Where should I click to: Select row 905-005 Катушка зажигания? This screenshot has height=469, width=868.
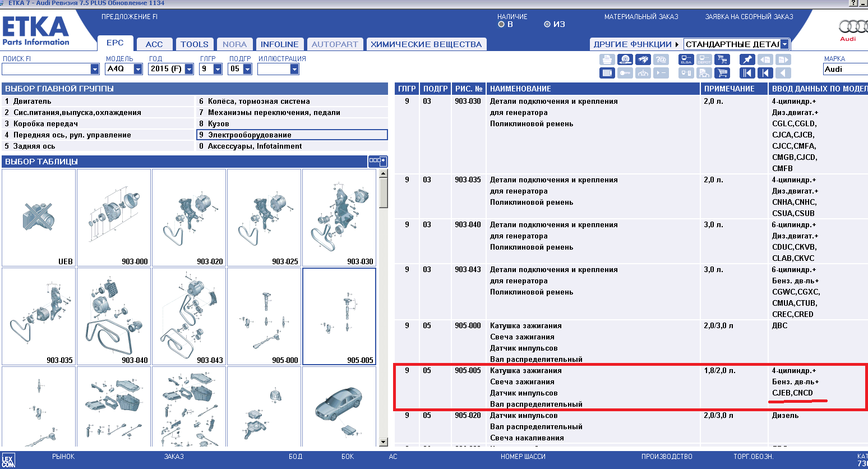pyautogui.click(x=631, y=387)
